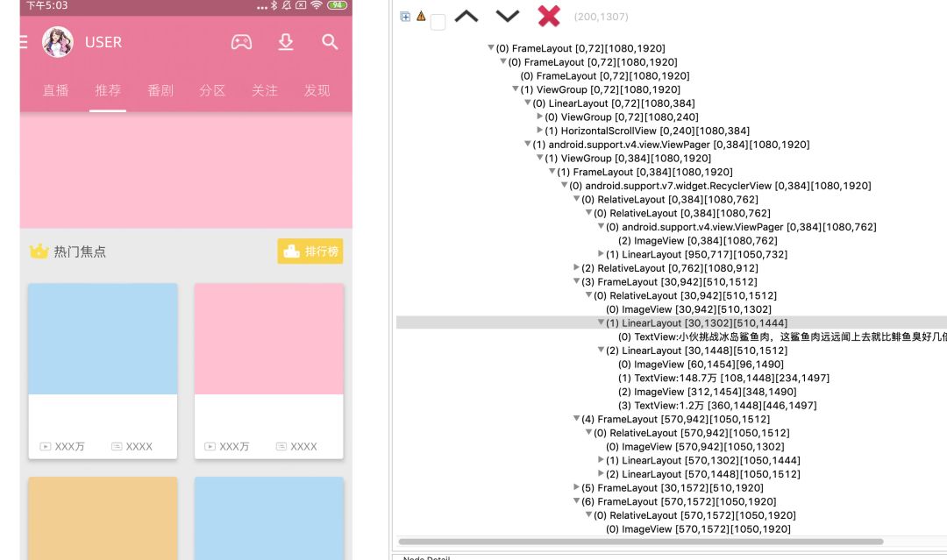Viewport: 947px width, 560px height.
Task: Switch to the 直播 tab
Action: (x=55, y=90)
